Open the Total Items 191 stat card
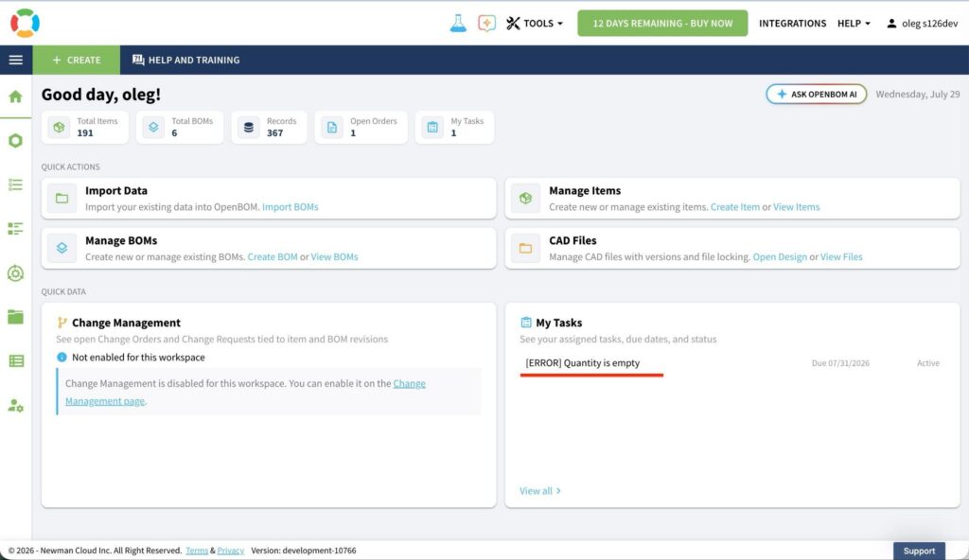Viewport: 969px width, 560px height. [84, 128]
